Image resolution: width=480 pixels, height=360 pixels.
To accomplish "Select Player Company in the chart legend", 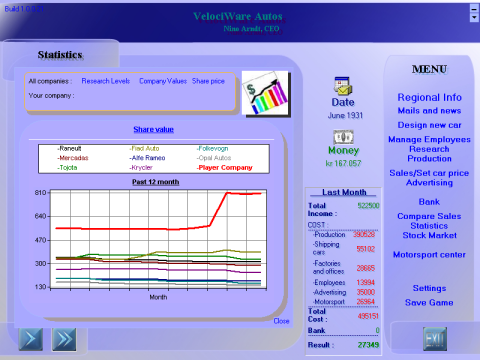I will coord(225,168).
